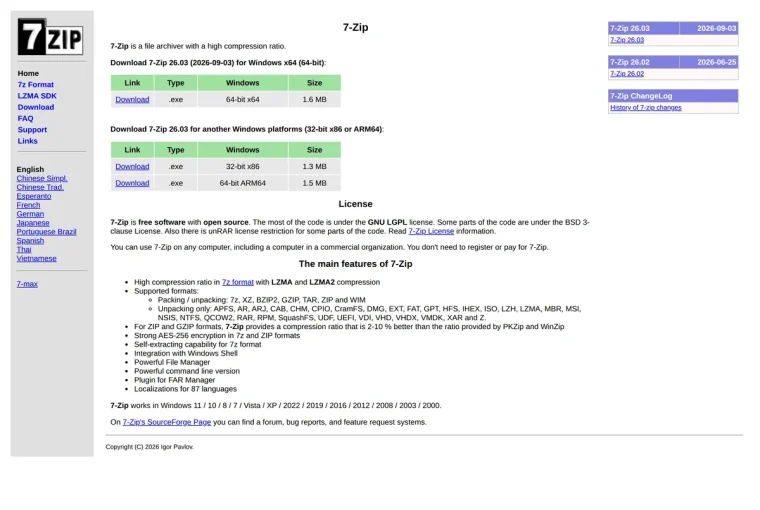Open the 7-Zip 26.03 news link
Viewport: 760px width, 510px height.
coord(627,40)
